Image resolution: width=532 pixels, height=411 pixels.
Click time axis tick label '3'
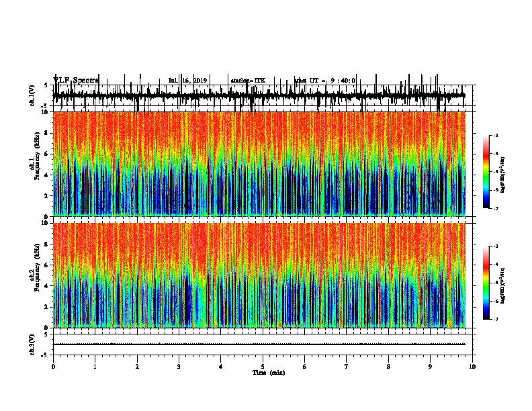(179, 367)
